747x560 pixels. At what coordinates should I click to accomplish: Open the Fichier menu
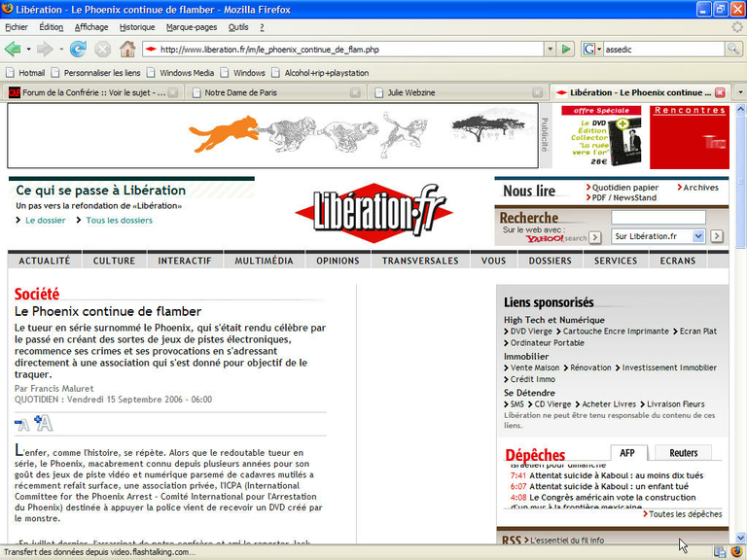17,27
